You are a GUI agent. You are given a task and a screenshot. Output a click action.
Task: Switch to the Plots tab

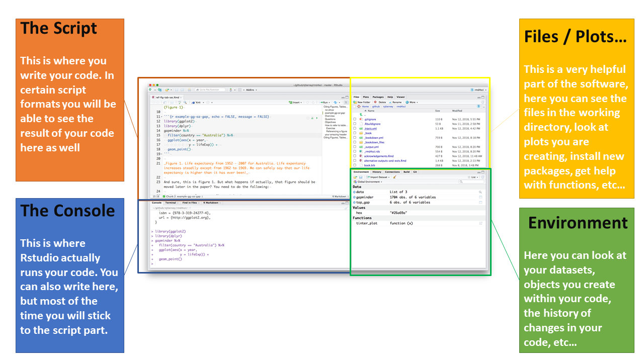pyautogui.click(x=366, y=97)
